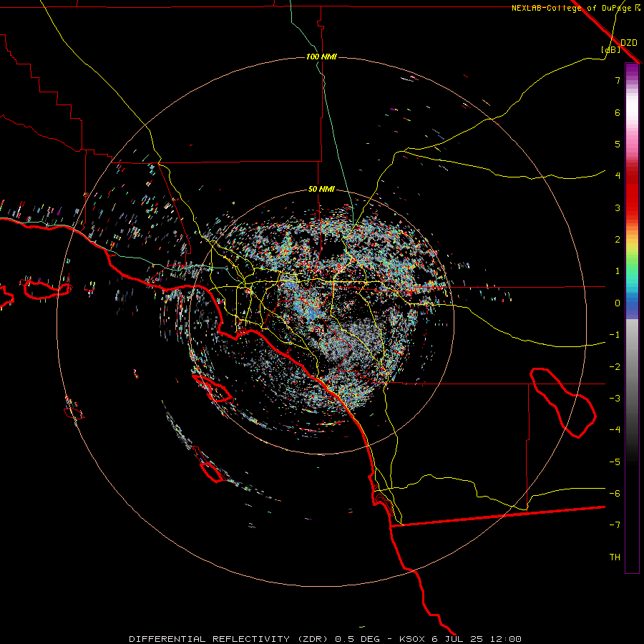Click the -3 dB scale value
644x644 pixels.
tap(615, 399)
